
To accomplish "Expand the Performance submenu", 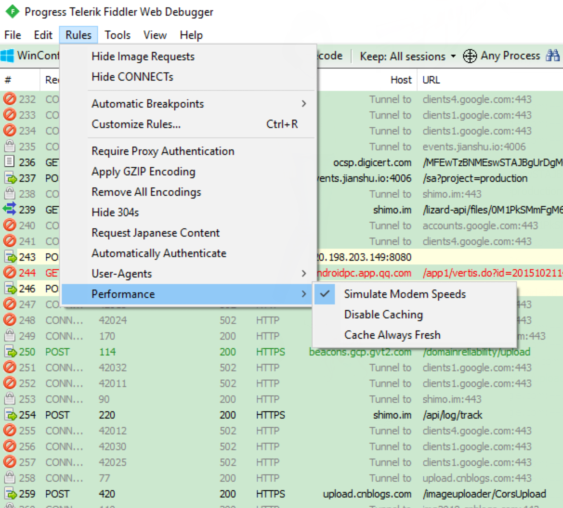I will tap(187, 294).
